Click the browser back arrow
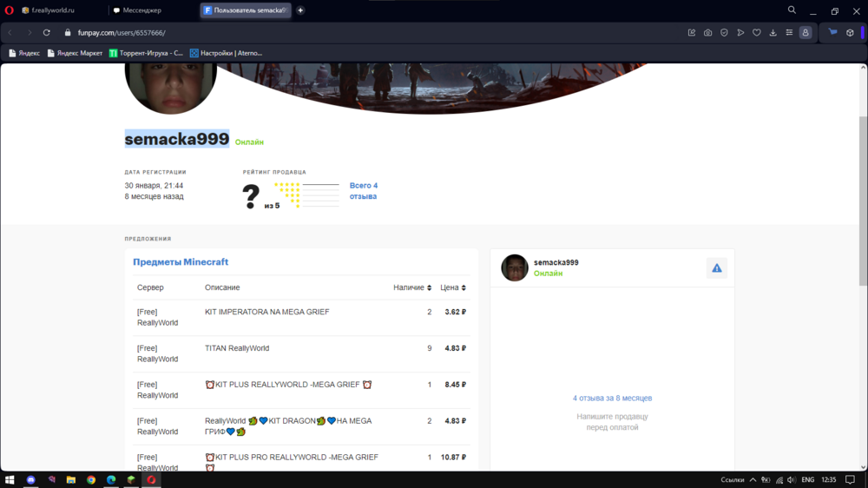This screenshot has height=488, width=868. [x=10, y=33]
